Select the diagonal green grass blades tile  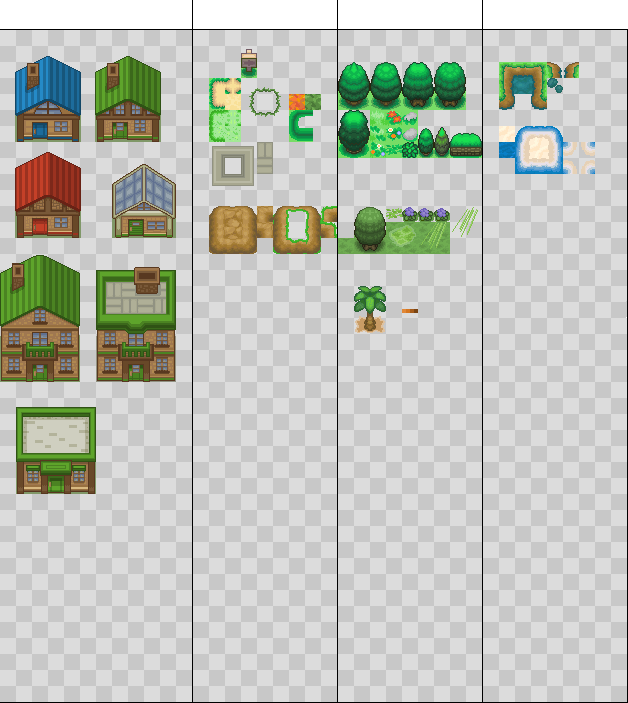coord(466,222)
